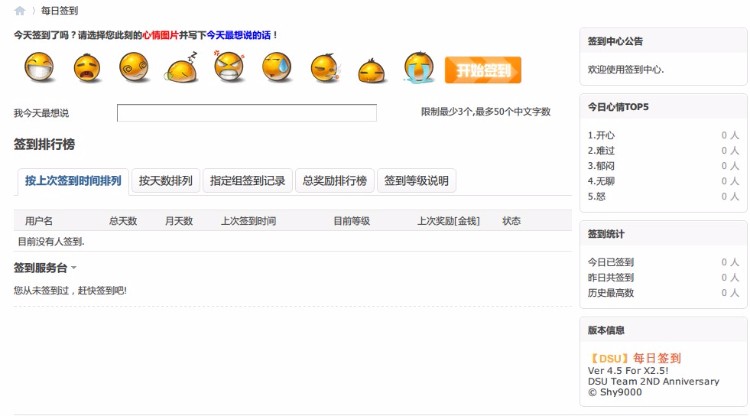Image resolution: width=750 pixels, height=416 pixels.
Task: Click the 签到中心公告 panel heading
Action: 615,41
